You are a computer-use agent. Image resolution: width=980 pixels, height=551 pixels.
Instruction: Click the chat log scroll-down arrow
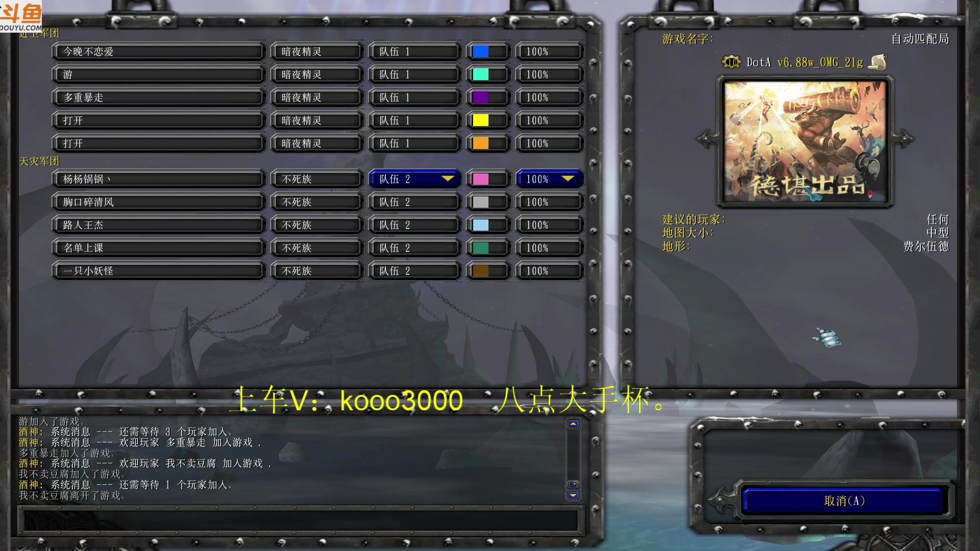click(x=573, y=495)
